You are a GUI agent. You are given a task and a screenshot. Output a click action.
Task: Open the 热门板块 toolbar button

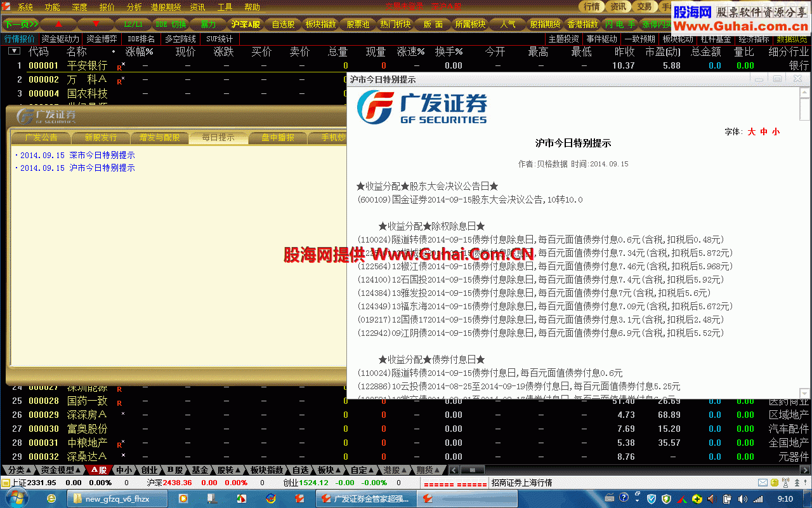tap(395, 24)
